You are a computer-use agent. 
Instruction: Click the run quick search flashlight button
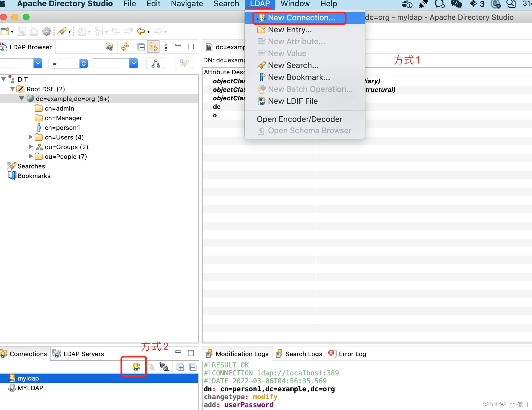click(x=185, y=63)
